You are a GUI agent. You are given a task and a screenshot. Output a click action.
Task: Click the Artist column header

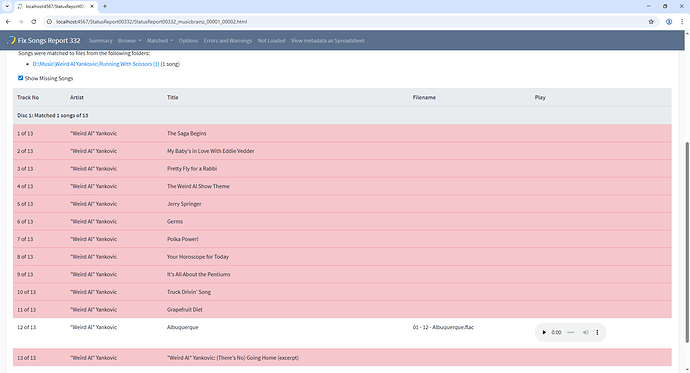77,97
